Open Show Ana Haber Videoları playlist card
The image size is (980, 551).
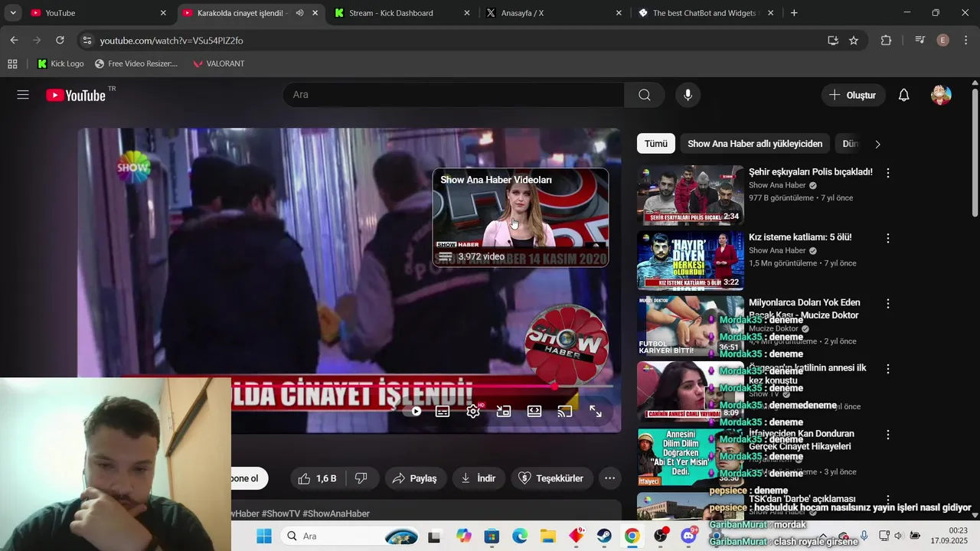521,217
